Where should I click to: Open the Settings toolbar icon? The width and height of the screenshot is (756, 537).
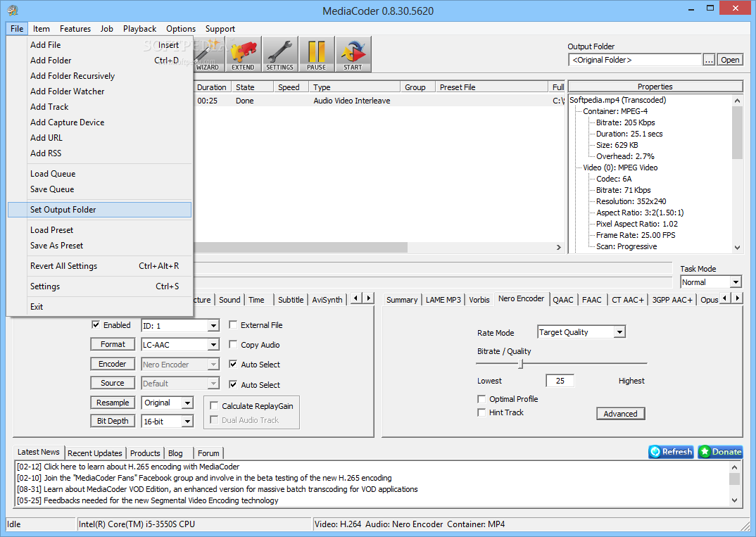(x=279, y=54)
